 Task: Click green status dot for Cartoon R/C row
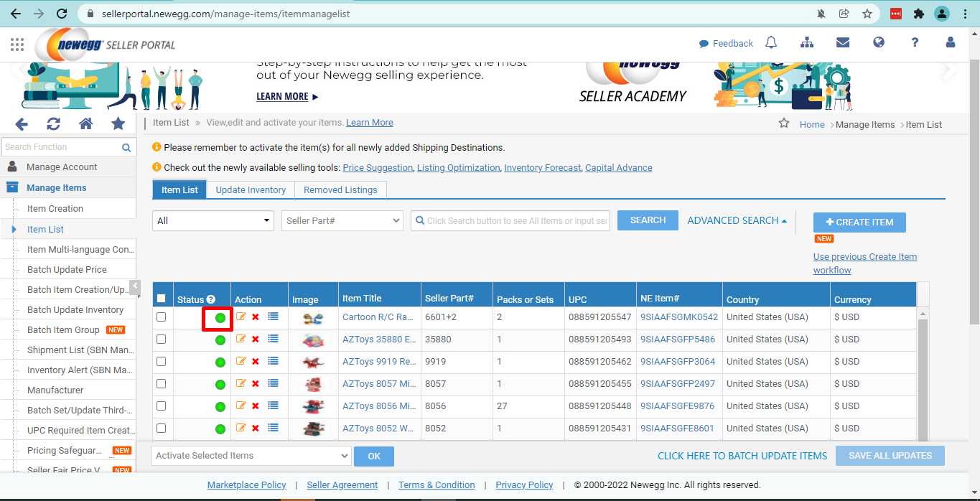[220, 318]
